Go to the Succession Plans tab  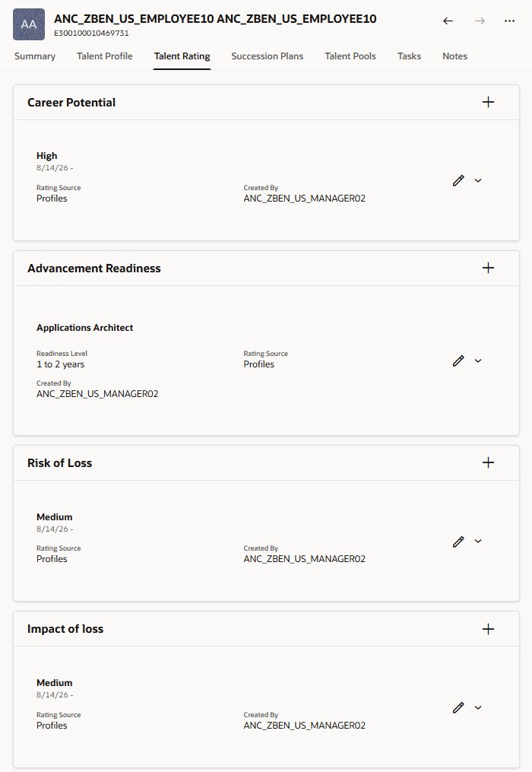(268, 56)
